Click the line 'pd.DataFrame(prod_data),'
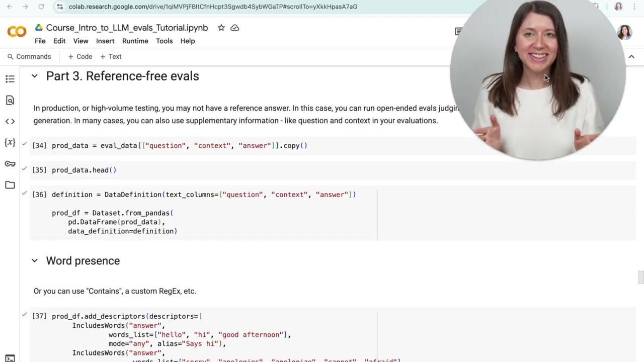Viewport: 644px width, 362px height. tap(116, 222)
